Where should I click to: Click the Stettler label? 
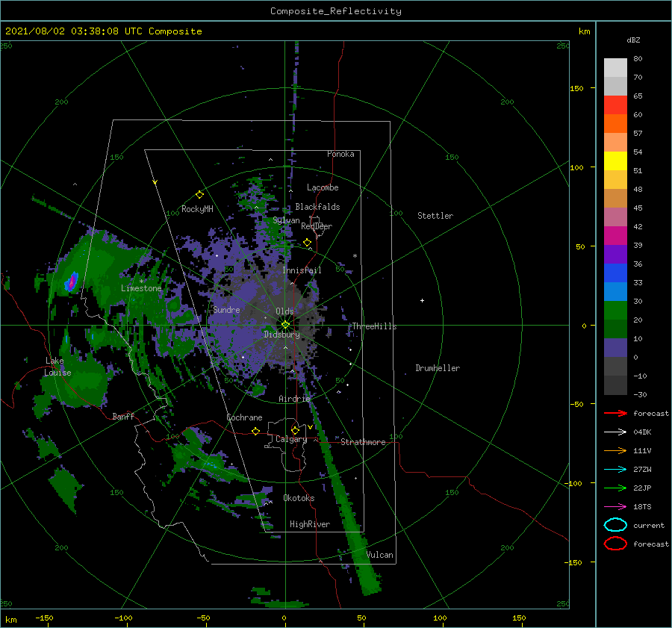coord(435,216)
